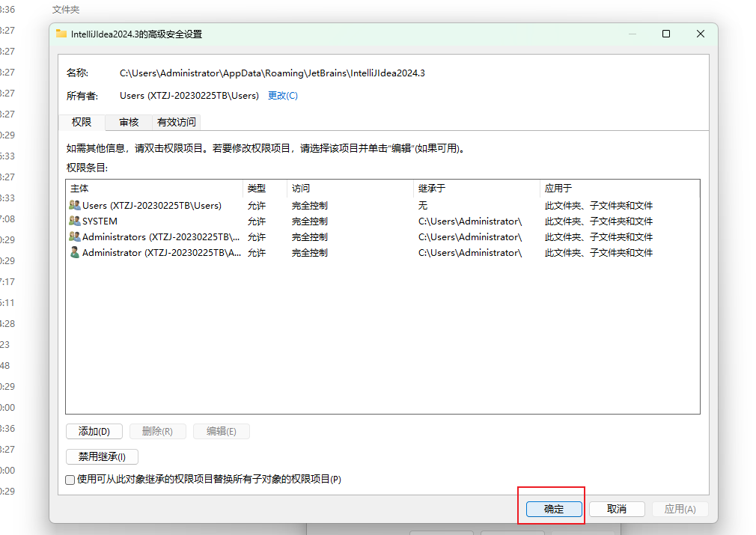This screenshot has height=535, width=756.
Task: Click the folder icon in dialog title bar
Action: (61, 34)
